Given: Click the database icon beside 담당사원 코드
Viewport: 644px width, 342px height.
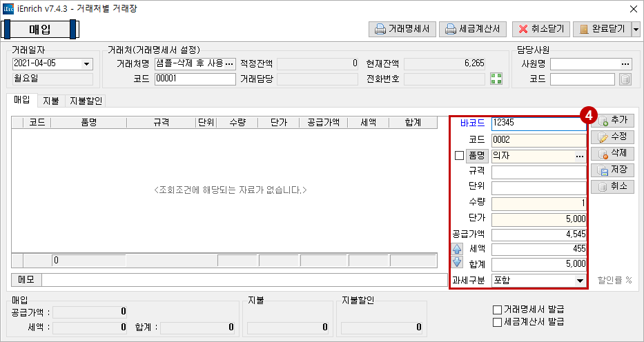Looking at the screenshot, I should click(625, 79).
